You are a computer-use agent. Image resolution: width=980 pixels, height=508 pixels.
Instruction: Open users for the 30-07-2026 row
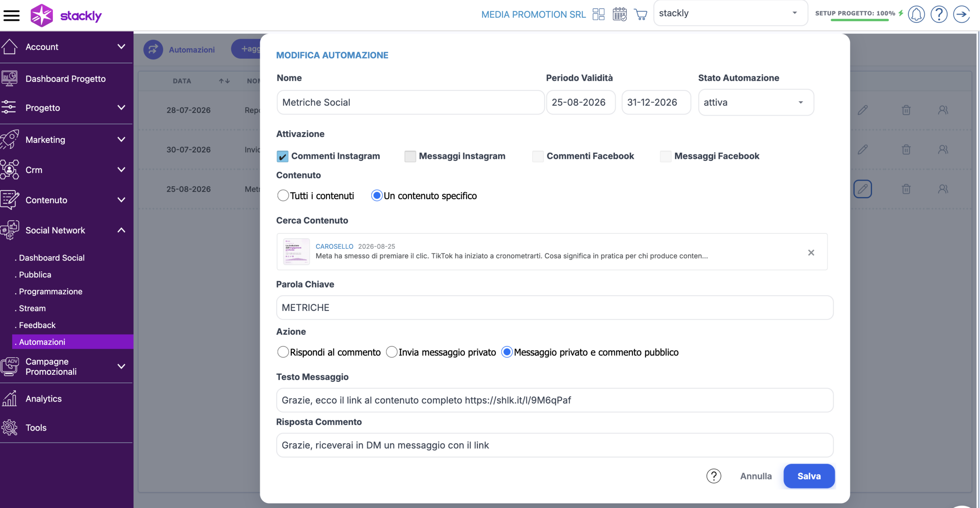click(x=943, y=150)
